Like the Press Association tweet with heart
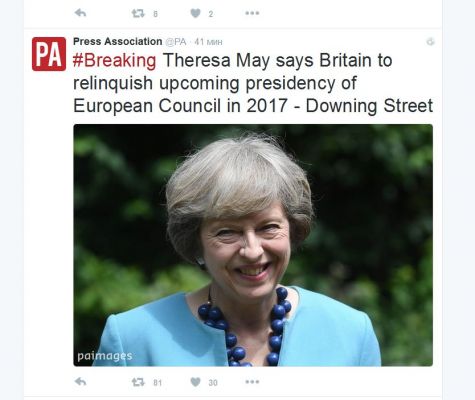The width and height of the screenshot is (475, 400). click(x=195, y=382)
